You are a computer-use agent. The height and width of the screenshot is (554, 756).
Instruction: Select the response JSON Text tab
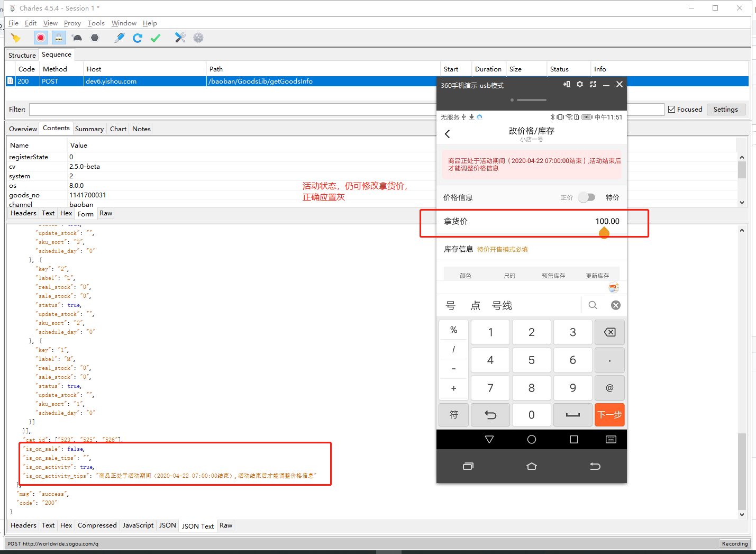[198, 526]
